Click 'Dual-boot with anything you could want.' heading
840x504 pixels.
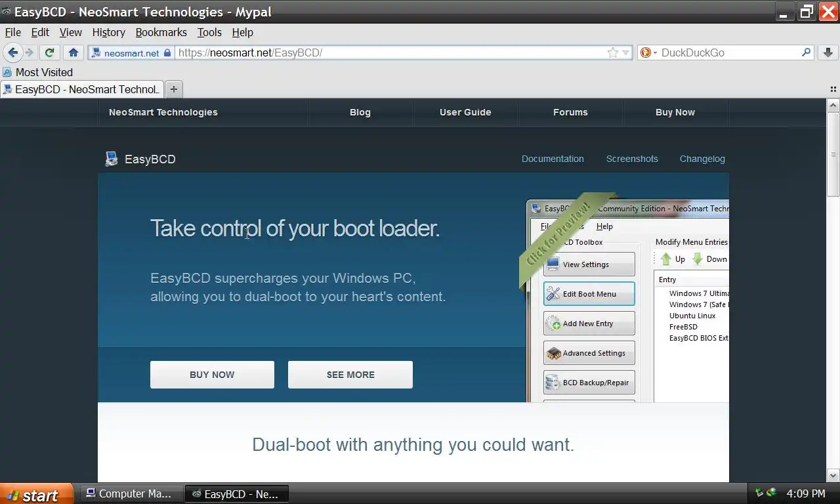click(x=413, y=445)
